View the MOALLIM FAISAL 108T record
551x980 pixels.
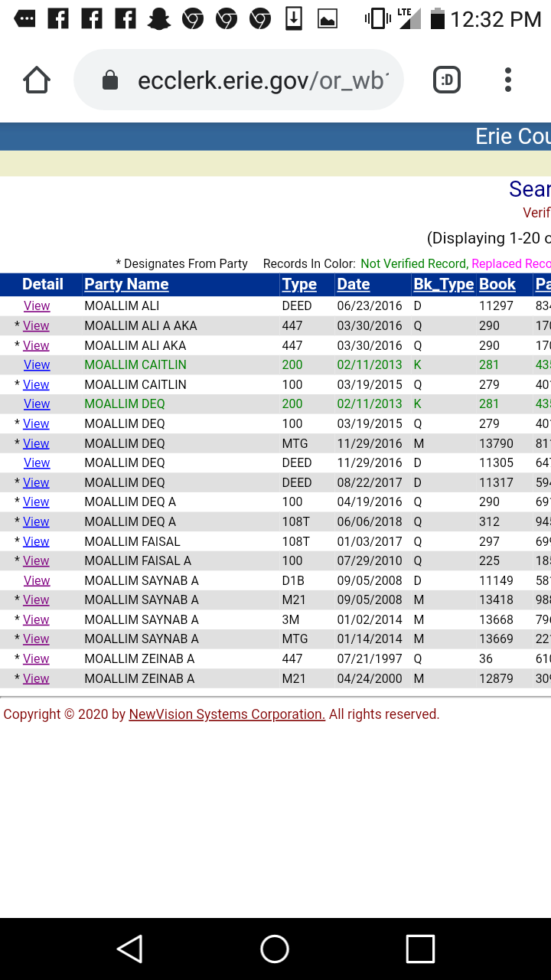pos(36,541)
